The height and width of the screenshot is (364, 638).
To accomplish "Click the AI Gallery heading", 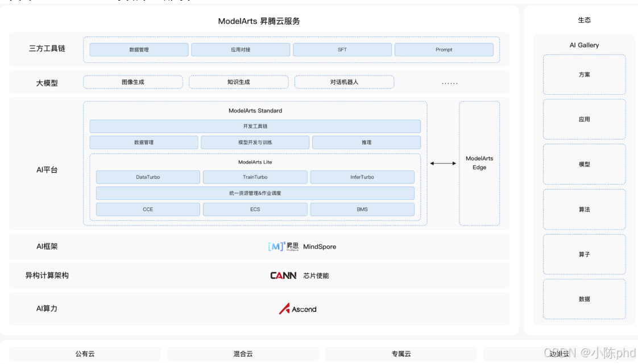I will (585, 45).
